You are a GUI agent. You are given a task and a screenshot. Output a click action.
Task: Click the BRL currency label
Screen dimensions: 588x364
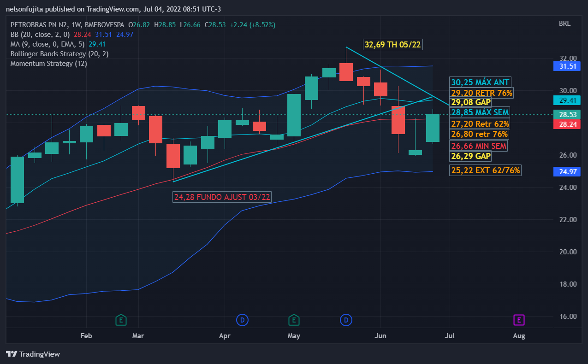click(x=565, y=23)
